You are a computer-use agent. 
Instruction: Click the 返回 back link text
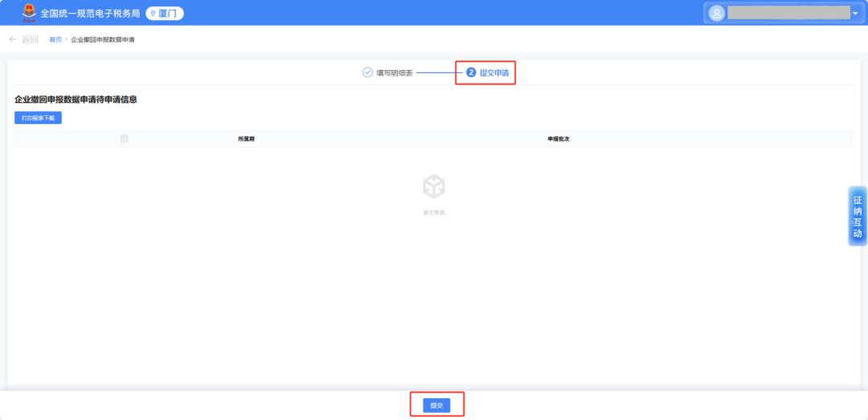point(30,39)
